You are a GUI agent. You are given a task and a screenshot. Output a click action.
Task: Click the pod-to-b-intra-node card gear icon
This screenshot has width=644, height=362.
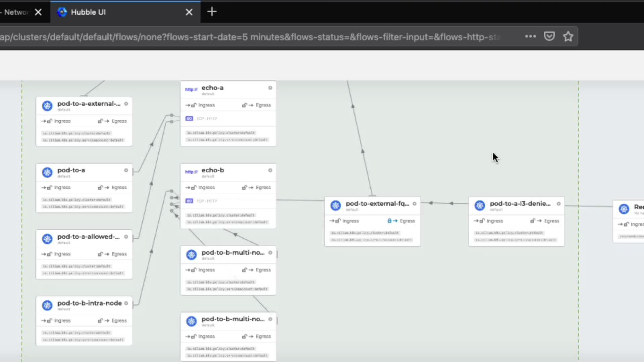pyautogui.click(x=126, y=303)
